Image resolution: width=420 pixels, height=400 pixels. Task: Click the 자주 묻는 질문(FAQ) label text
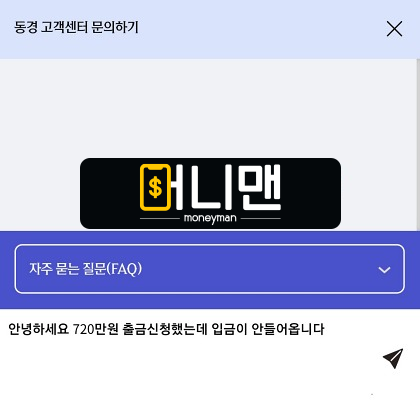click(86, 269)
